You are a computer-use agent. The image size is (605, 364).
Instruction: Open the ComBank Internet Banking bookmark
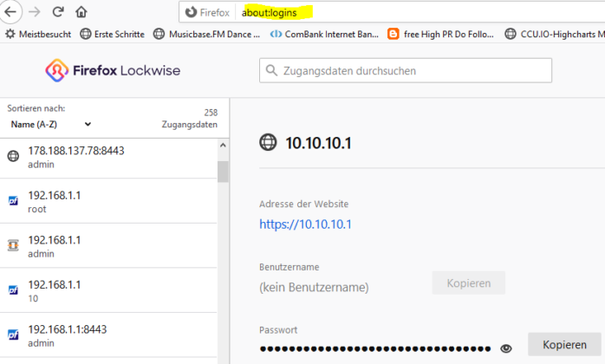(324, 35)
